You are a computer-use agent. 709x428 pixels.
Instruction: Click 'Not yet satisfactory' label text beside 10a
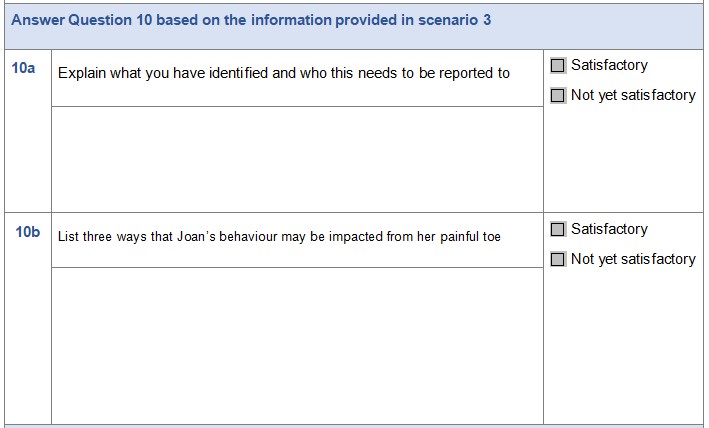[633, 96]
